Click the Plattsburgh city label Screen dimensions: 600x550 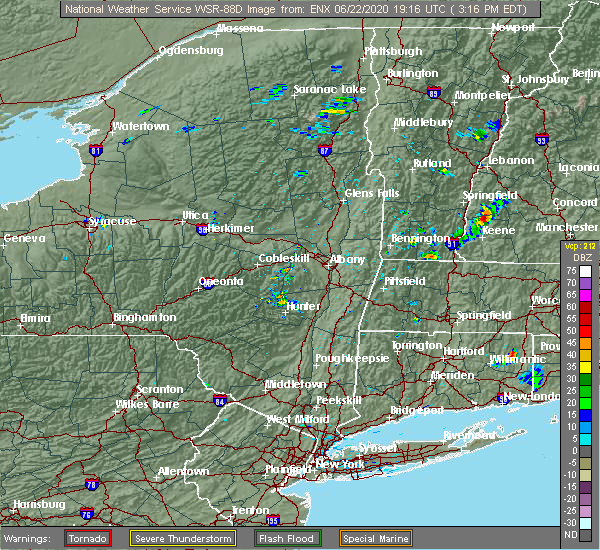(x=393, y=51)
